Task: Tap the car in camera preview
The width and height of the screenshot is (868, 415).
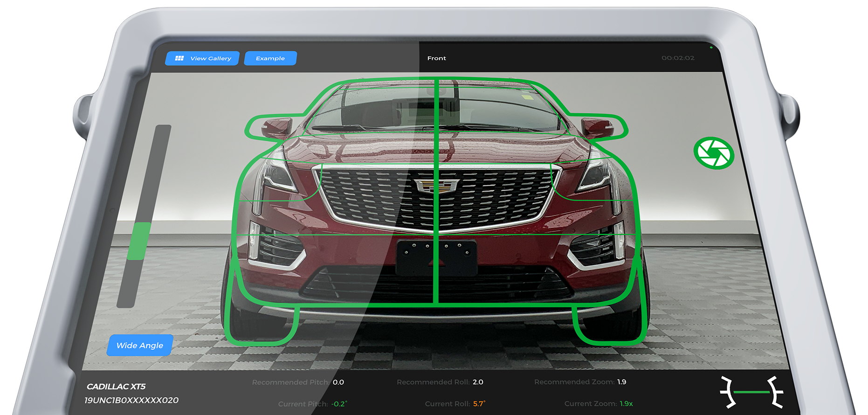Action: (x=436, y=212)
